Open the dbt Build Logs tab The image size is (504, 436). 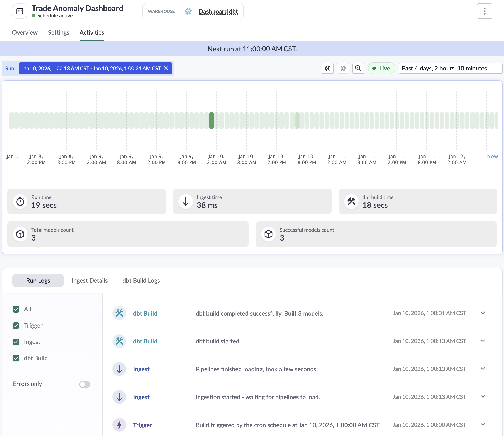click(141, 281)
